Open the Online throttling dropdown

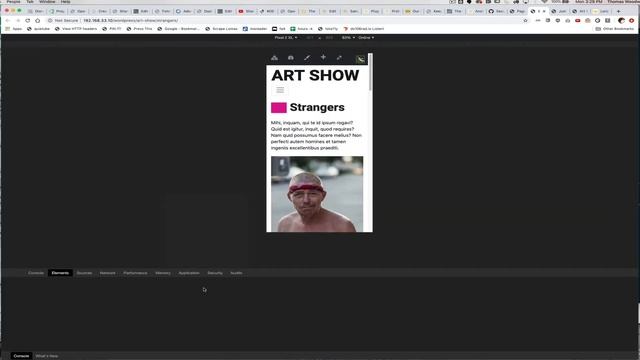[366, 38]
